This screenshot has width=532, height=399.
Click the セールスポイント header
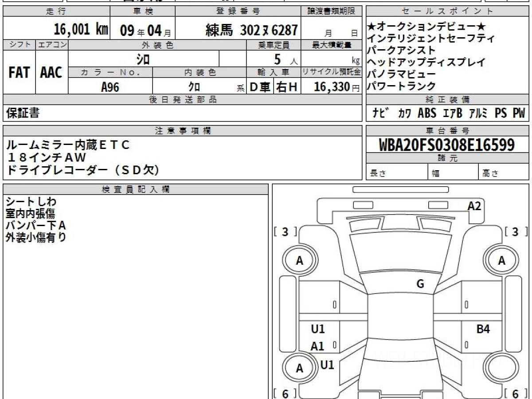[x=447, y=12]
